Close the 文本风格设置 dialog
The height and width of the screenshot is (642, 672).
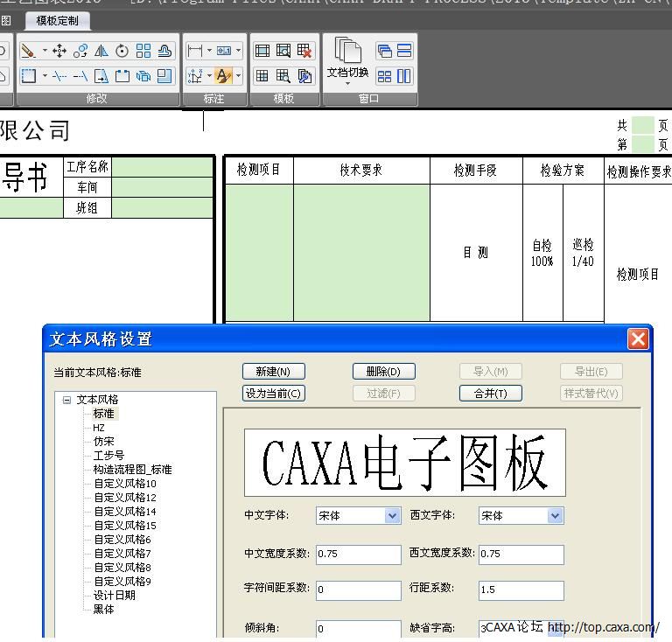click(x=638, y=338)
